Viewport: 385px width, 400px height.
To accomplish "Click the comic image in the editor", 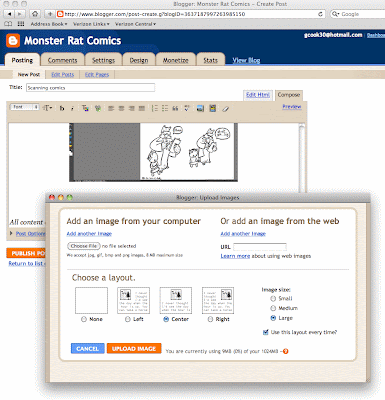I will click(x=153, y=152).
